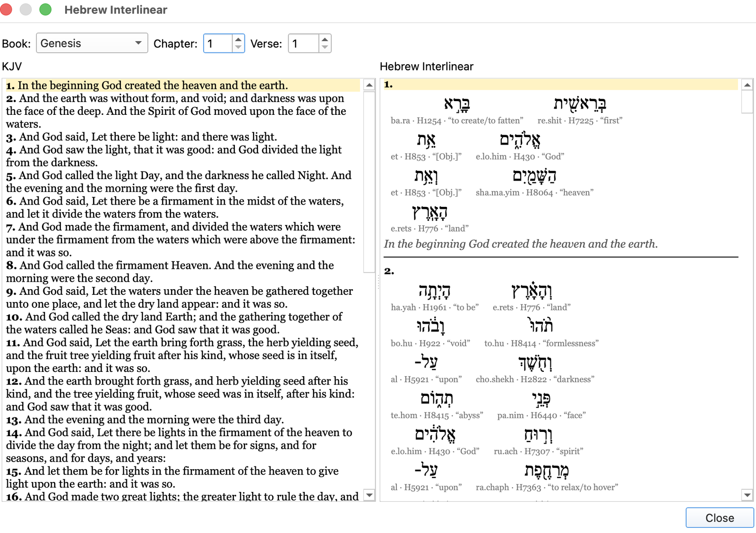756x533 pixels.
Task: Decrease the Chapter number with down arrow
Action: [238, 48]
